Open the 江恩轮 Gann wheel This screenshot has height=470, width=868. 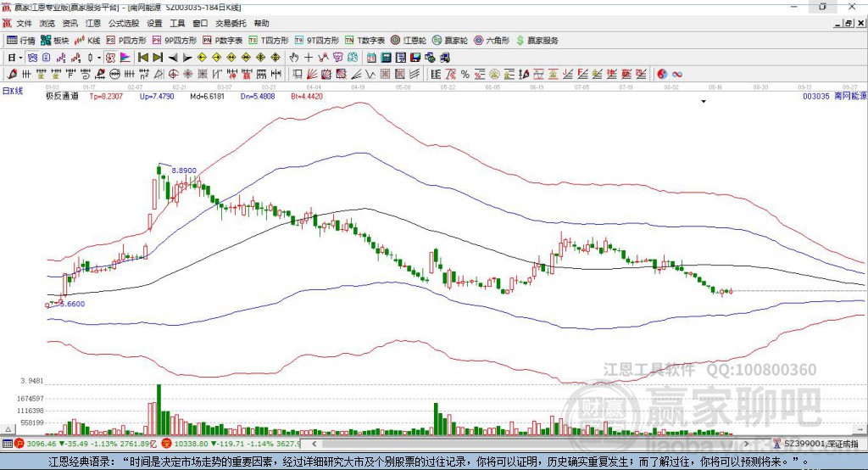click(409, 41)
